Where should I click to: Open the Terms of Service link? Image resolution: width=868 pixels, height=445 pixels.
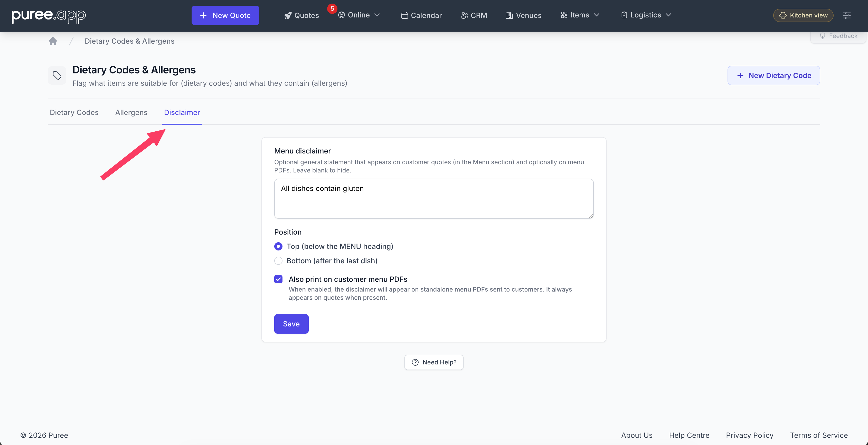(819, 435)
